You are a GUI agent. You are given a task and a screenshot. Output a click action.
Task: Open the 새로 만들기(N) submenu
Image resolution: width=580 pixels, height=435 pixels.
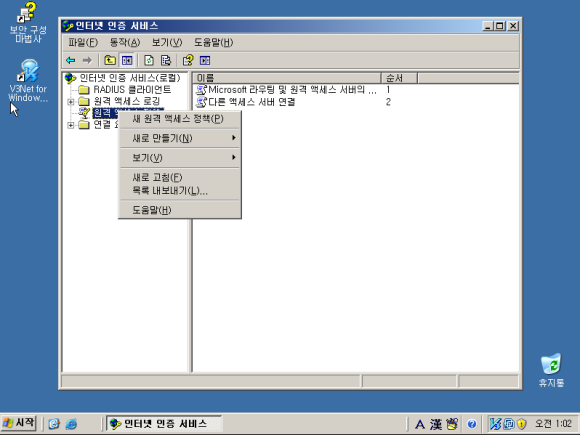(180, 138)
